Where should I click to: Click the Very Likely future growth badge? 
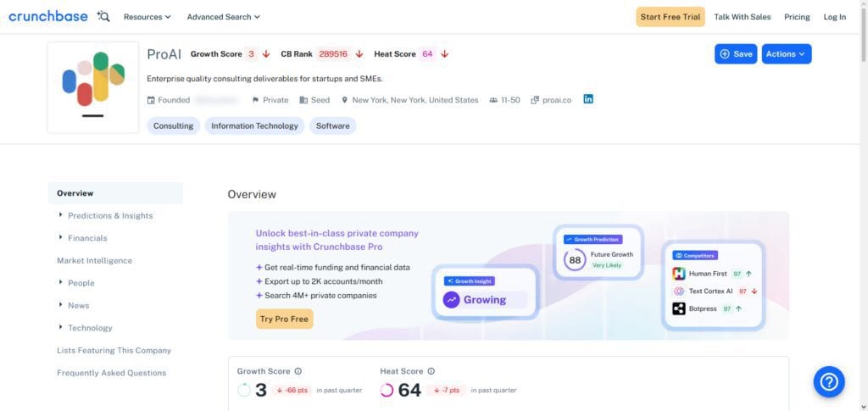(607, 265)
